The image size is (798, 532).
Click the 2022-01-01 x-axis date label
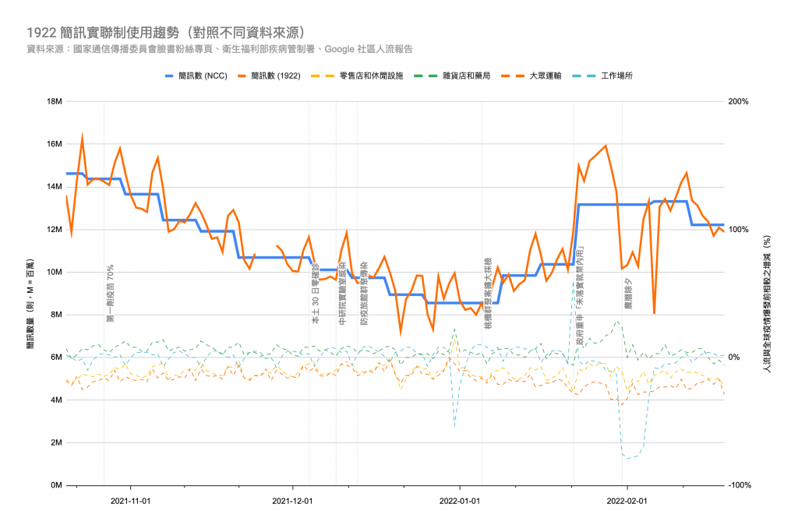pyautogui.click(x=460, y=501)
